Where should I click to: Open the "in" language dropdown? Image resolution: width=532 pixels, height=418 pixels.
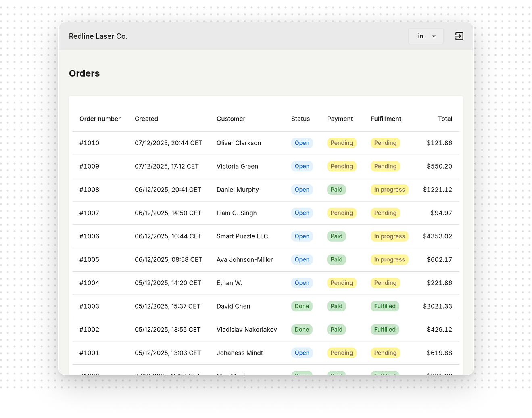point(426,36)
